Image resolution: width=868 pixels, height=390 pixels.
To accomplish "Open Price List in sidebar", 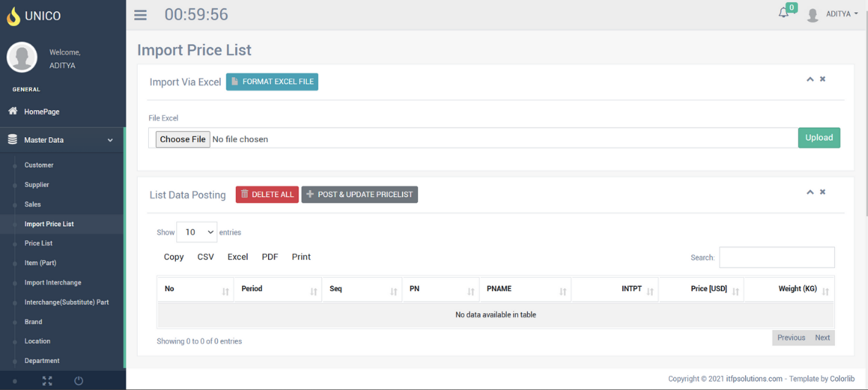I will (x=38, y=243).
